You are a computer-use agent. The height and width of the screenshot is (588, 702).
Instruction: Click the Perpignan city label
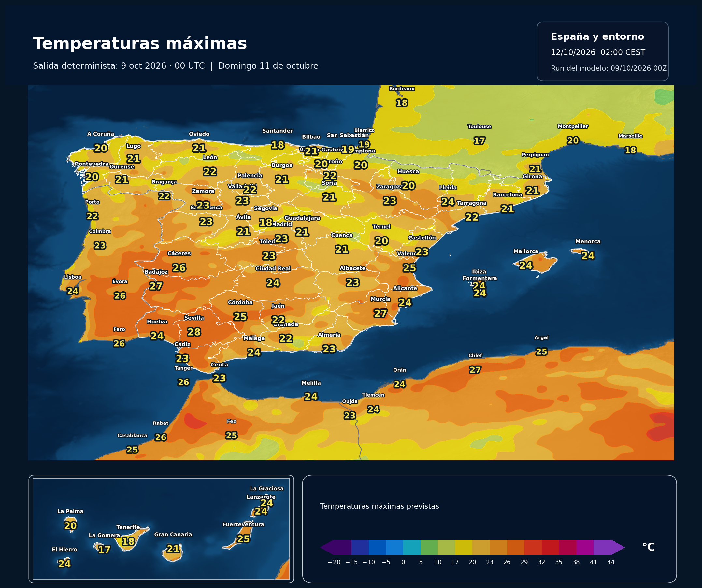click(x=535, y=155)
